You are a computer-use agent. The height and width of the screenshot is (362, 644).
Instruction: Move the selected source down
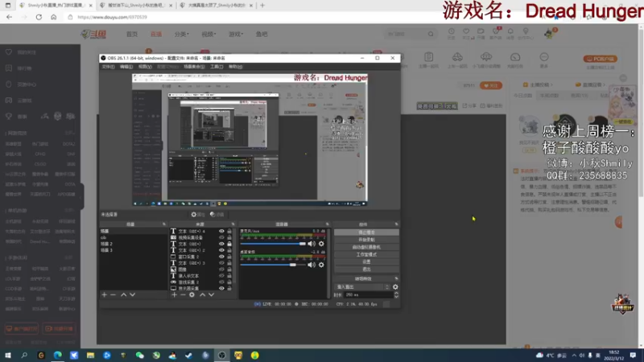211,294
